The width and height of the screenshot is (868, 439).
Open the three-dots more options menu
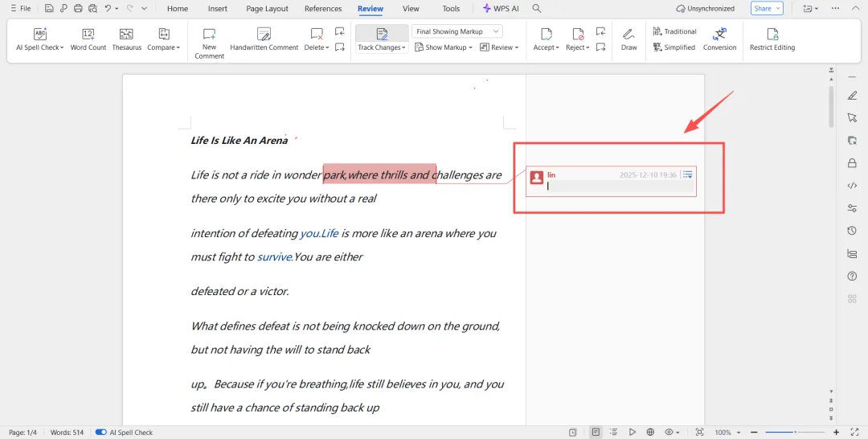835,8
